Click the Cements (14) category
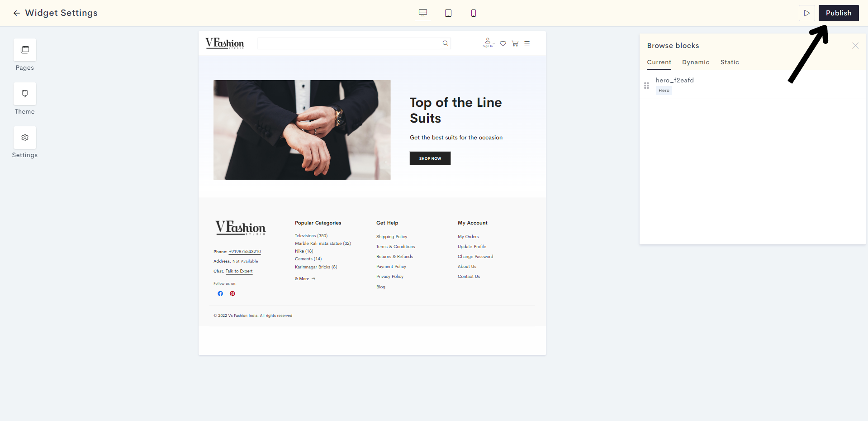The width and height of the screenshot is (868, 421). [x=308, y=259]
